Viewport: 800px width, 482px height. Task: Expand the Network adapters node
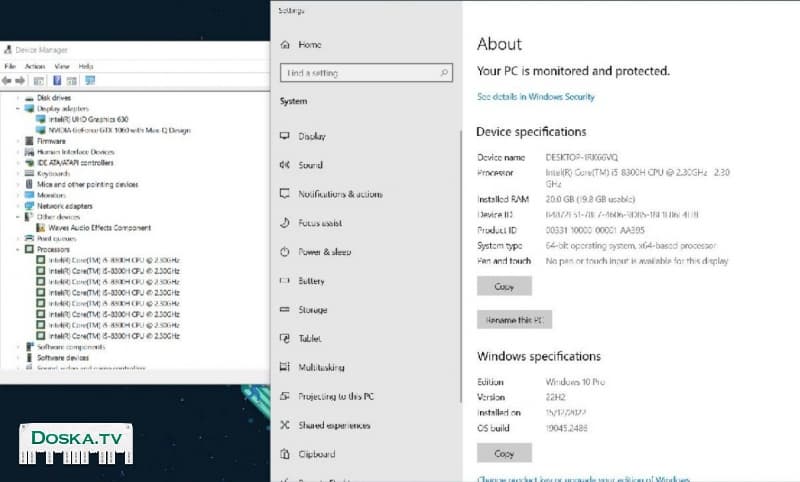click(x=19, y=206)
